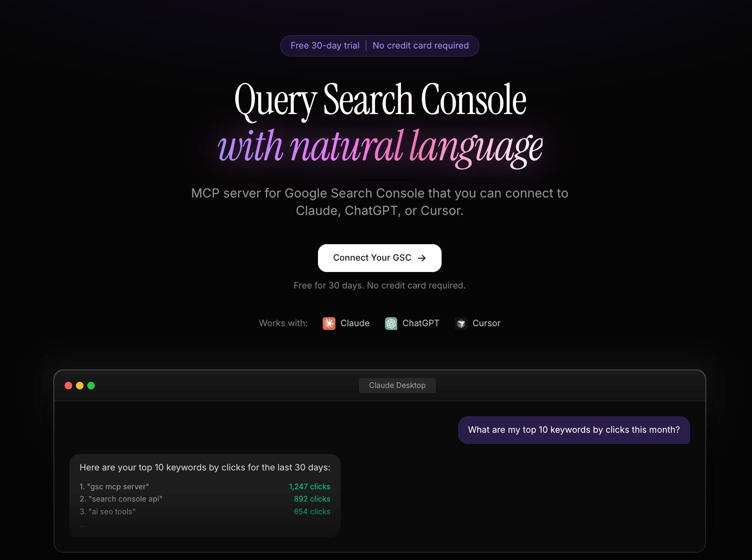
Task: Click the Free 30-day trial badge text
Action: tap(325, 46)
